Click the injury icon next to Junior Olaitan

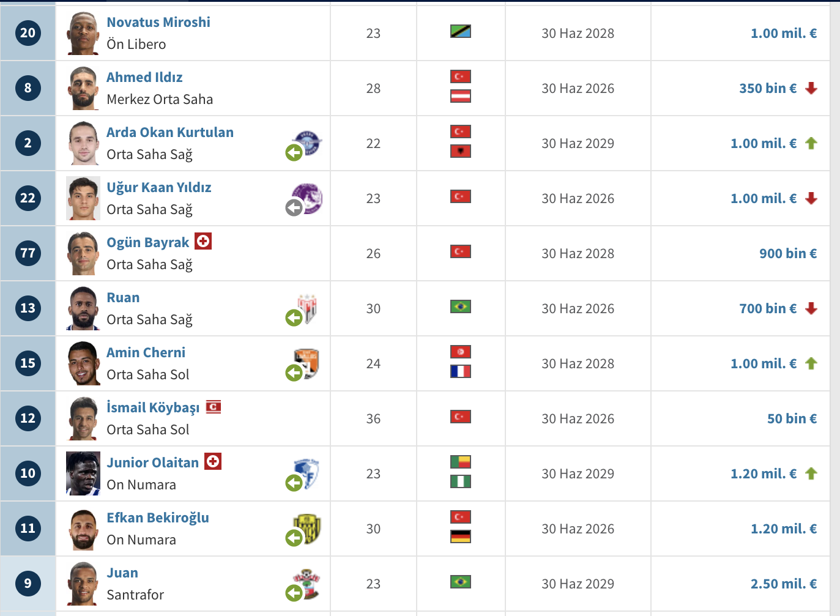[213, 461]
